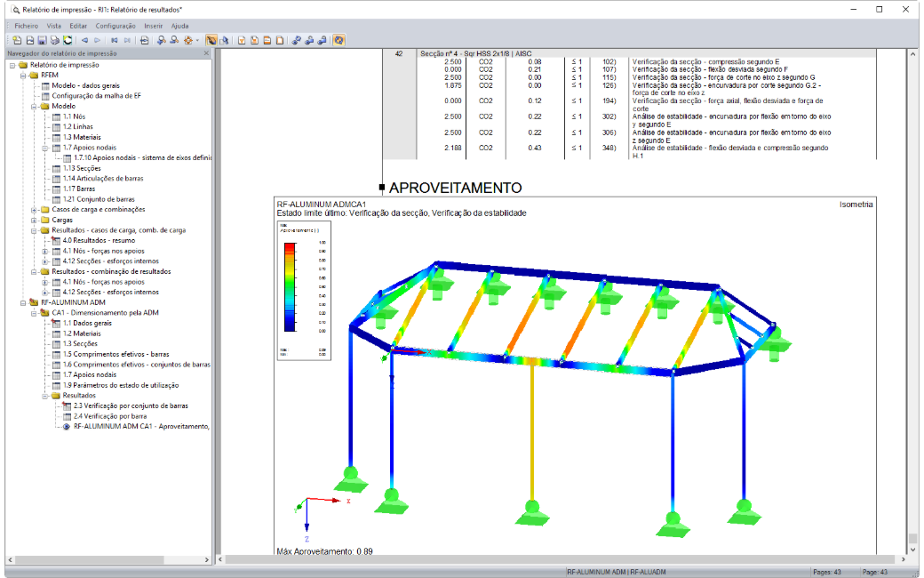
Task: Select 1.3 Materiais under Modelo
Action: pyautogui.click(x=82, y=137)
